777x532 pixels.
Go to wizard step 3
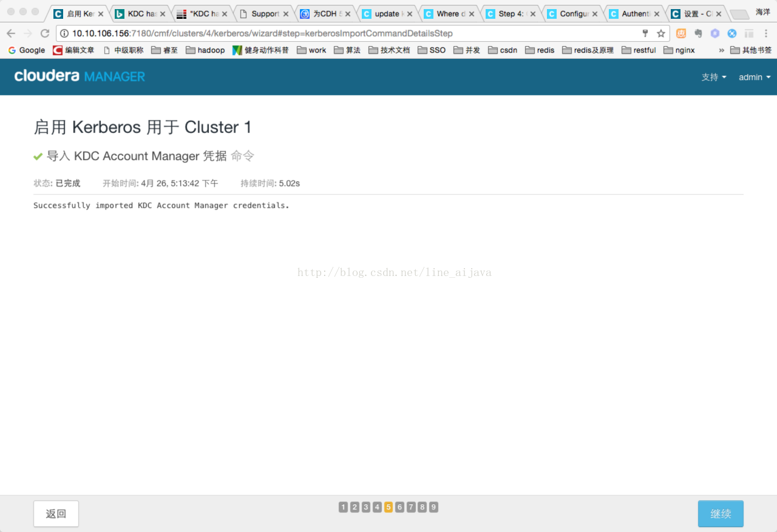click(366, 507)
